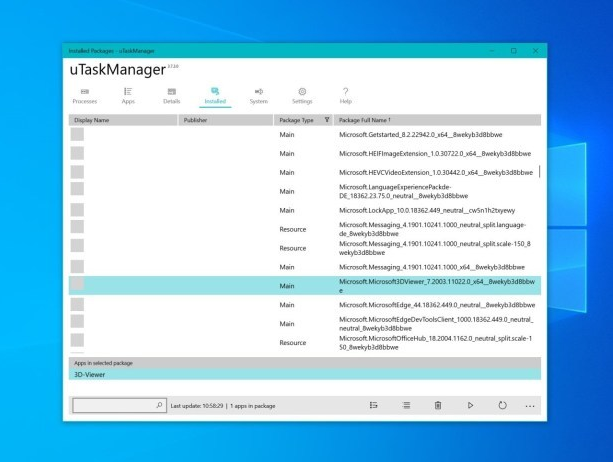Switch to the Apps tab

[x=128, y=95]
